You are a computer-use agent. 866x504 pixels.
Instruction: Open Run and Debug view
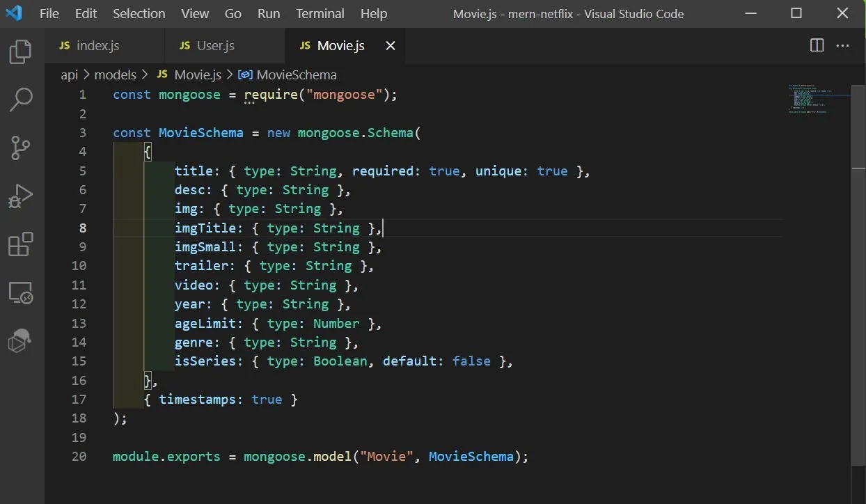tap(21, 197)
